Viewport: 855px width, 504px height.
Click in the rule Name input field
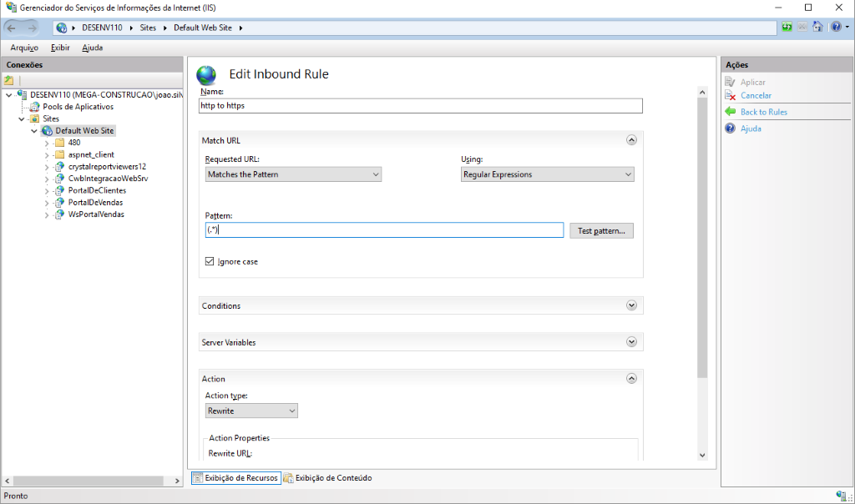coord(421,106)
